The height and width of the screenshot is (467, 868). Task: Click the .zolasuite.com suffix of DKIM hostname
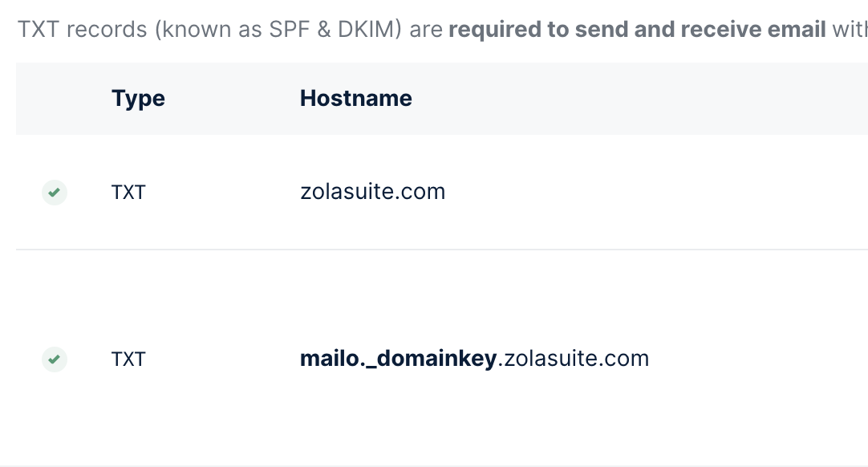573,359
